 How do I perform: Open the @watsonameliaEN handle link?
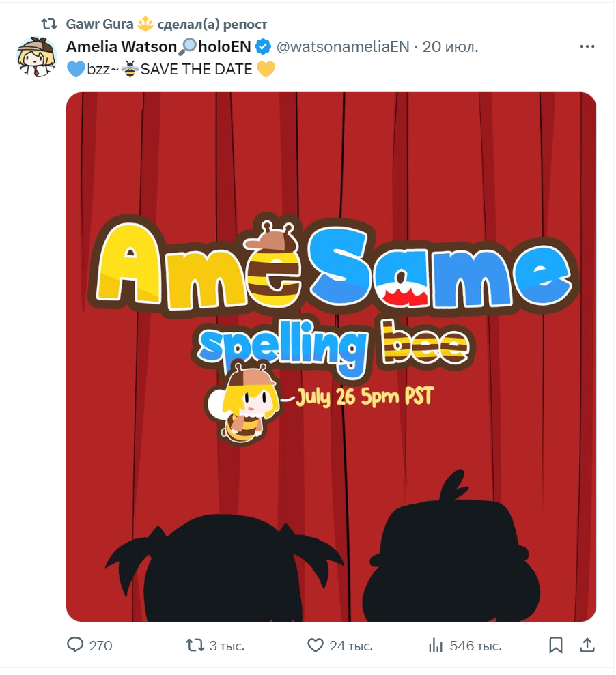pyautogui.click(x=342, y=46)
